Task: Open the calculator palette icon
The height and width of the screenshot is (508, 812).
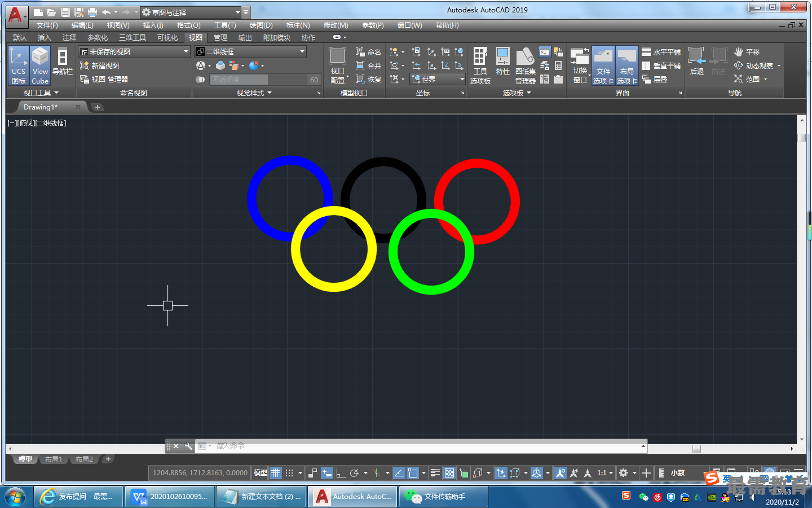Action: point(558,65)
